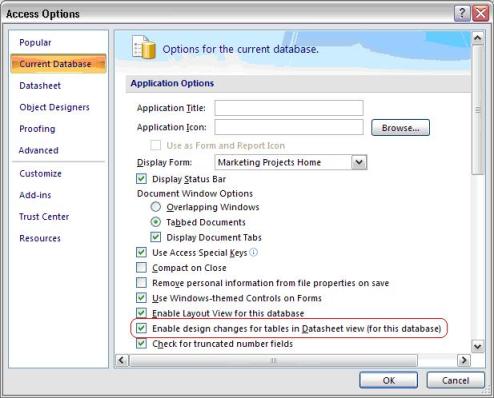This screenshot has width=494, height=398.
Task: Click the vertical scrollbar up arrow
Action: coord(477,38)
